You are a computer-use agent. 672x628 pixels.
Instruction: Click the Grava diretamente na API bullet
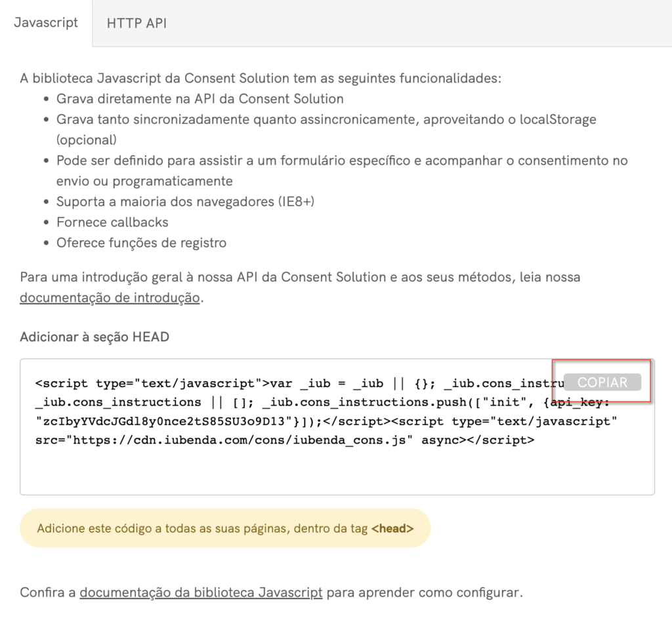(x=199, y=99)
